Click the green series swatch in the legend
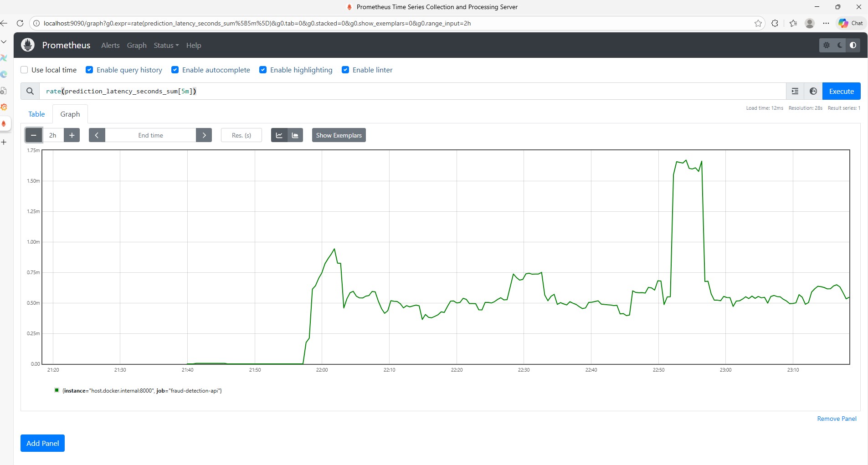This screenshot has width=868, height=465. point(56,390)
